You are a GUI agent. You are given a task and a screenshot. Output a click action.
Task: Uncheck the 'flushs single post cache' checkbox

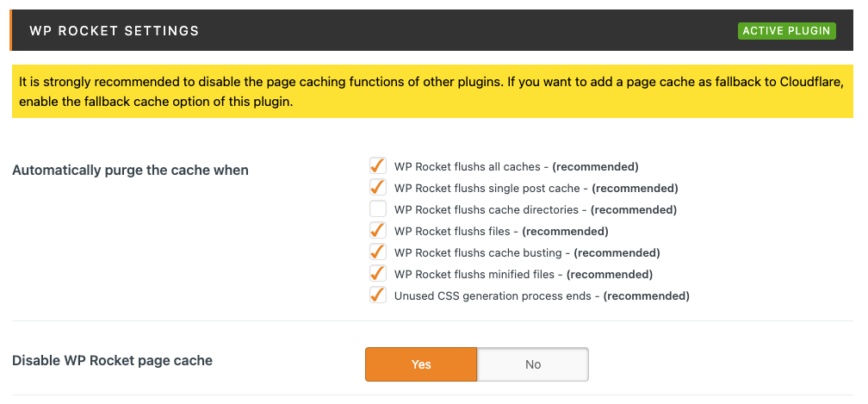pos(378,188)
